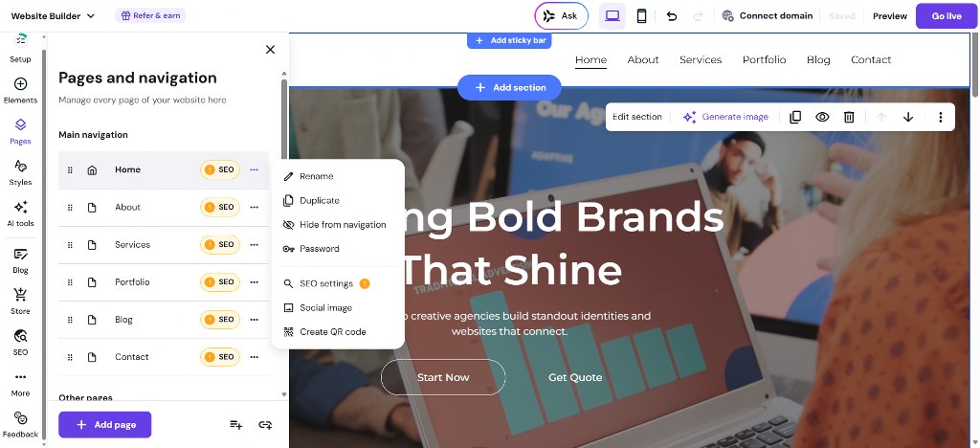Open the Website Builder dropdown

coord(53,16)
